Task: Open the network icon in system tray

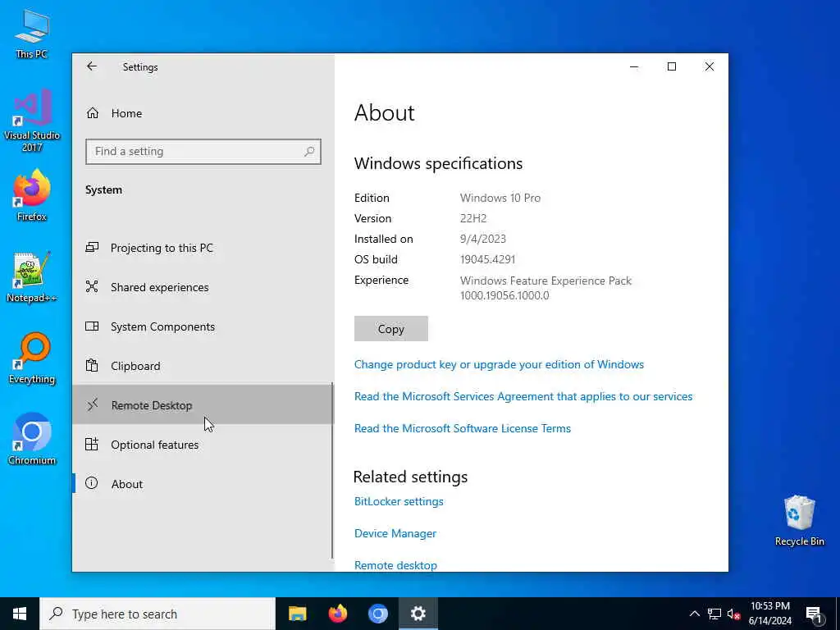Action: click(x=714, y=614)
